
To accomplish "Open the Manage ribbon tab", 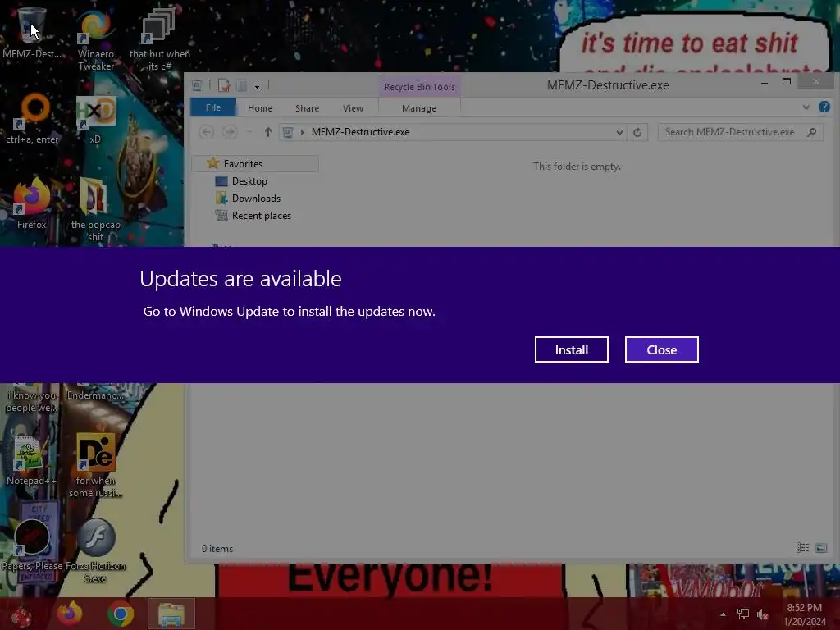I will [x=419, y=108].
